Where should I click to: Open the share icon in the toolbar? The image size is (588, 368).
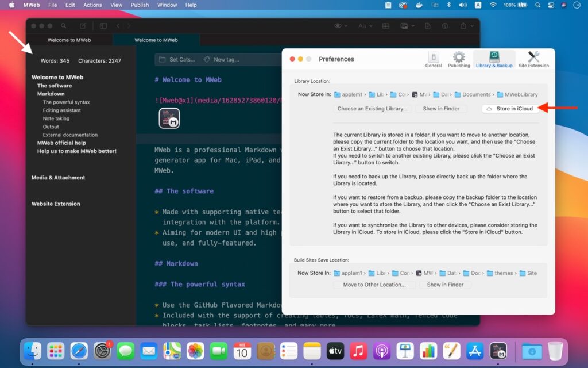click(463, 25)
